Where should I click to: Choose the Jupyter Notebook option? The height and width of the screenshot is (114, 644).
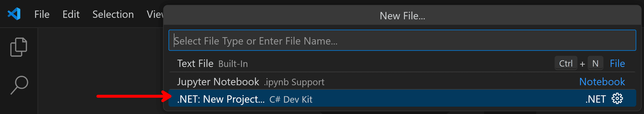pos(402,82)
